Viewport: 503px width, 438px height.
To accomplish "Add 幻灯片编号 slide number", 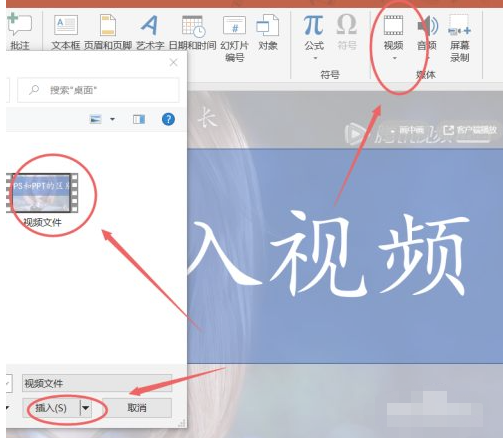I will pyautogui.click(x=235, y=38).
